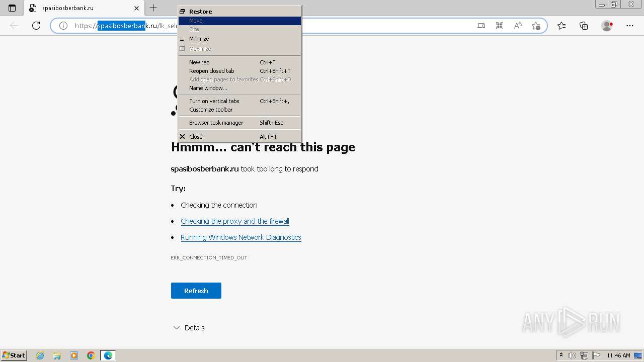Viewport: 644px width, 362px height.
Task: Choose Minimize in the window menu
Action: pos(240,39)
